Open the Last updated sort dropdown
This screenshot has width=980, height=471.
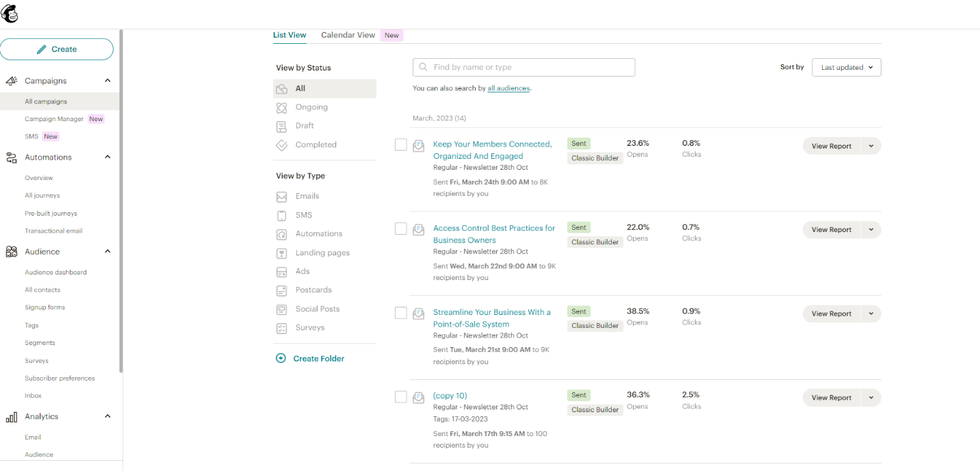846,67
